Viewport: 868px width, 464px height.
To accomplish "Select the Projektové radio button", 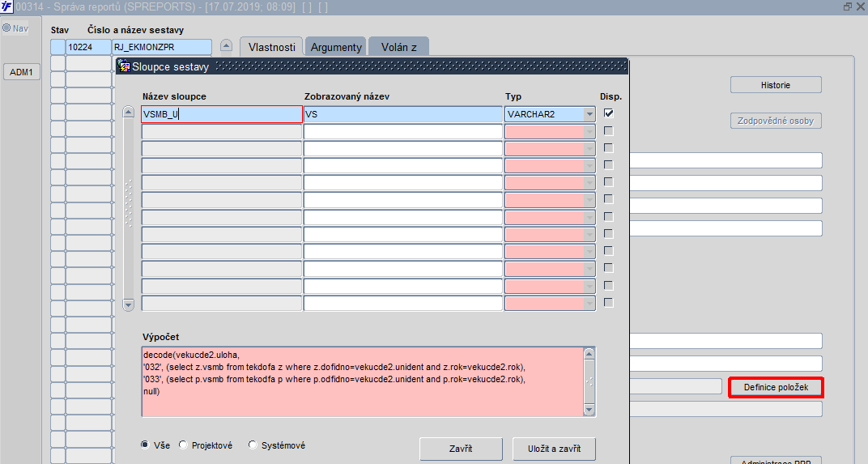I will point(183,445).
